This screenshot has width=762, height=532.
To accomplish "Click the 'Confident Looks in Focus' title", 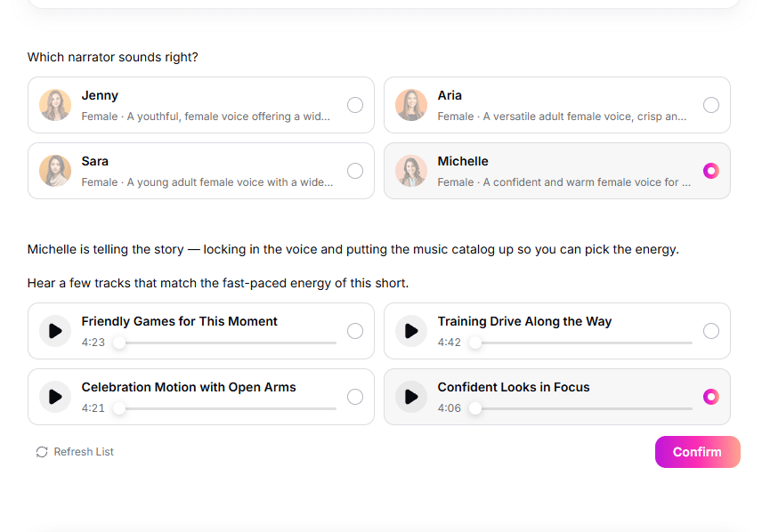I will click(513, 387).
